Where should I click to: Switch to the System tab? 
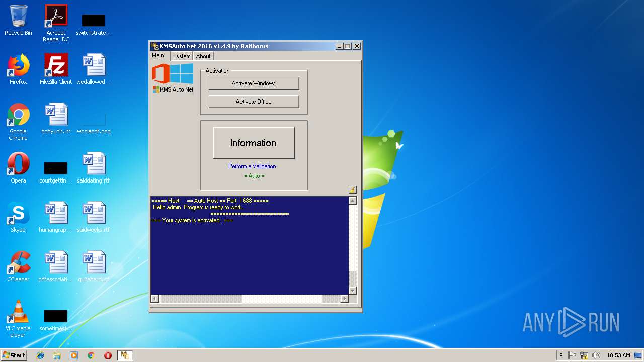(x=182, y=56)
